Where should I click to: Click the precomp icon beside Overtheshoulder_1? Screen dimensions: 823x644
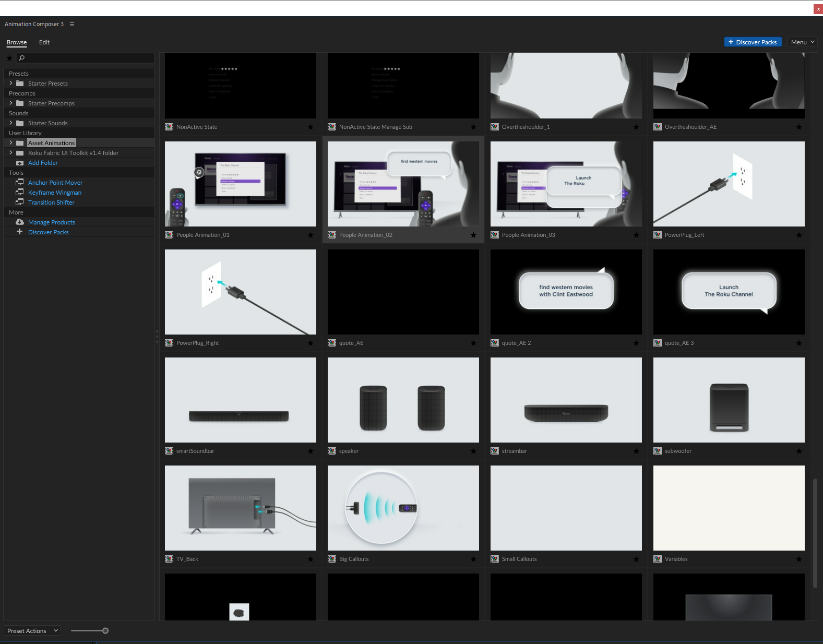point(495,127)
